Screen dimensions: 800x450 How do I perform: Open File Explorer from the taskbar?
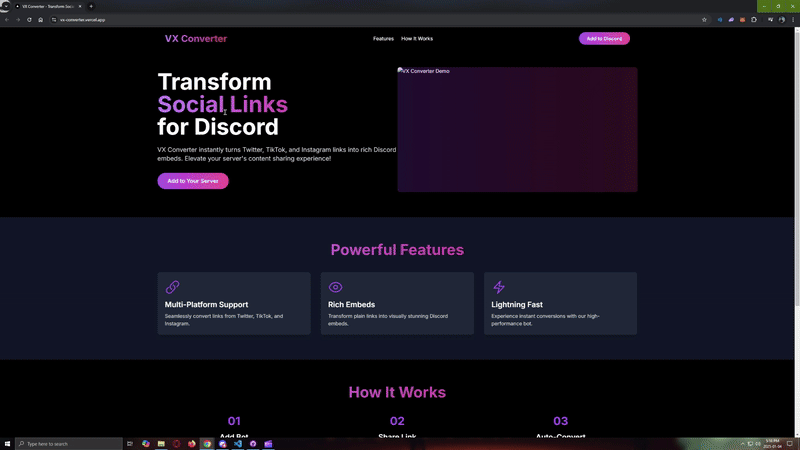[161, 444]
